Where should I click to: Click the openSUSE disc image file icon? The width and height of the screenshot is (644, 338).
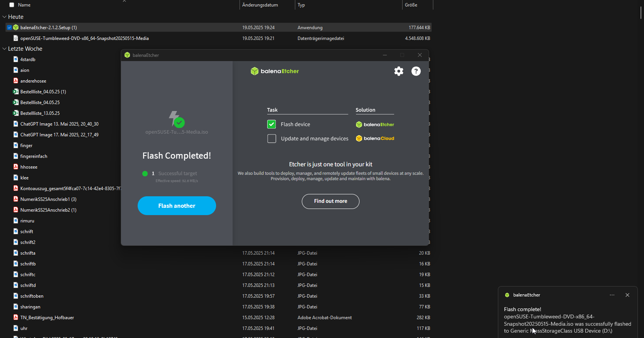pyautogui.click(x=16, y=38)
